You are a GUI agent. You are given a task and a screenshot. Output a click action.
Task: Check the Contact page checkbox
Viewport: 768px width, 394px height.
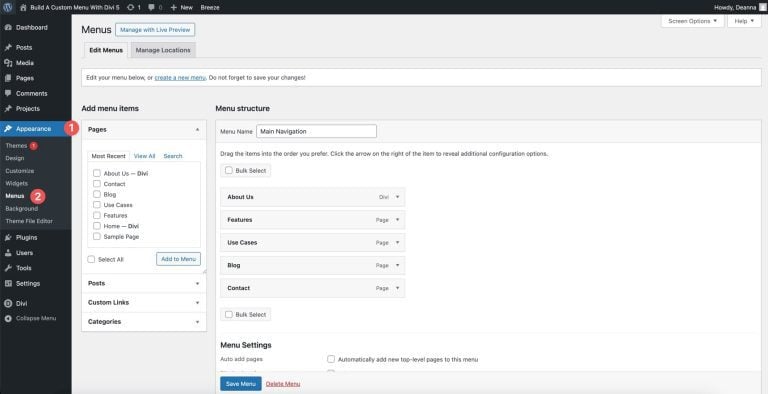click(x=96, y=184)
